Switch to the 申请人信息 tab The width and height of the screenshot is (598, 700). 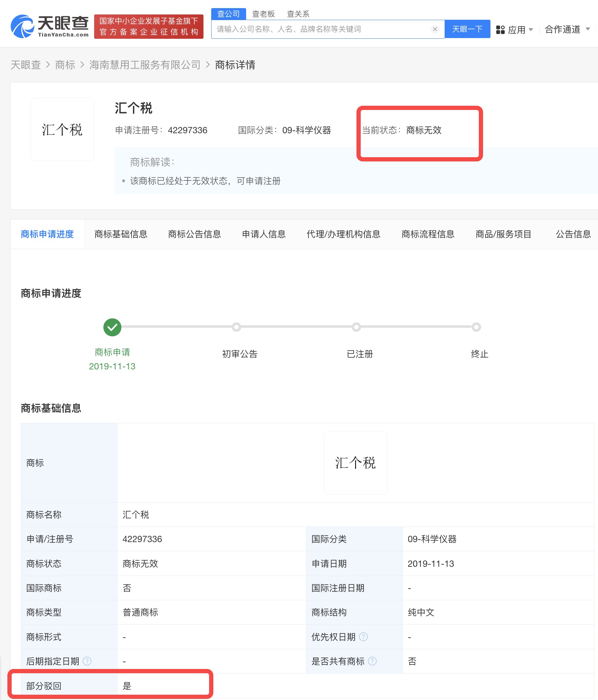pyautogui.click(x=264, y=234)
